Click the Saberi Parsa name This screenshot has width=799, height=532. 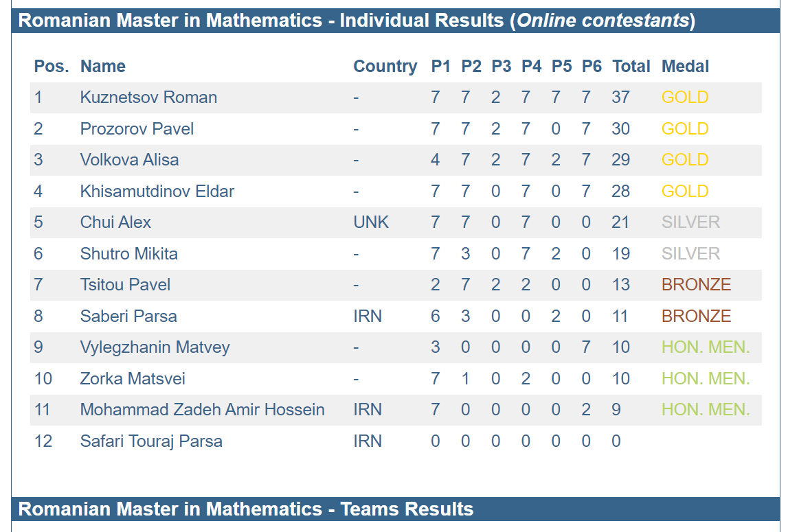[128, 316]
